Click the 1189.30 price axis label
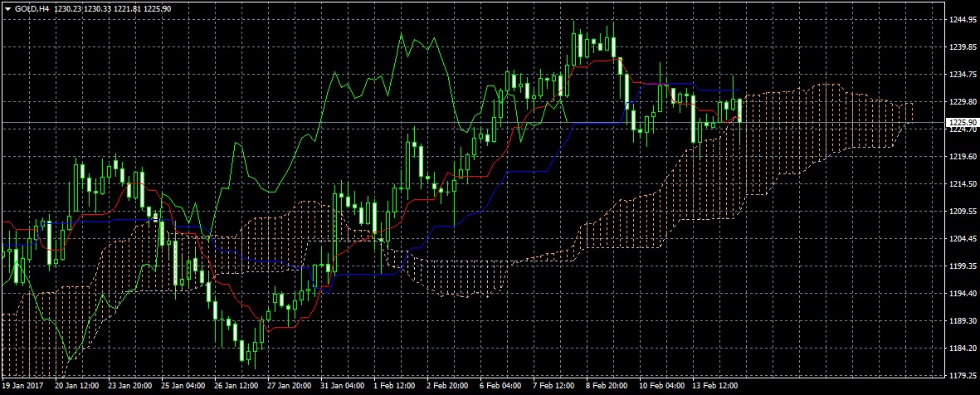This screenshot has height=395, width=980. tap(963, 321)
